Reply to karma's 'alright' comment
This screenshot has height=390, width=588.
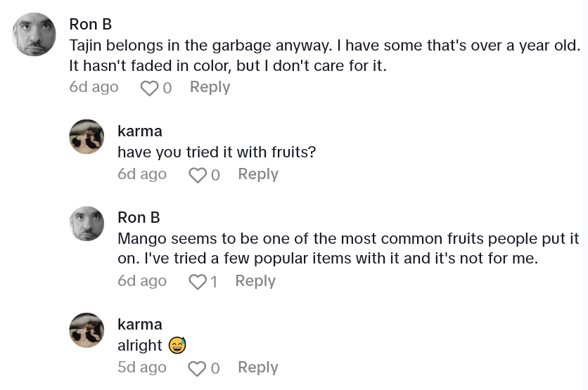(257, 368)
